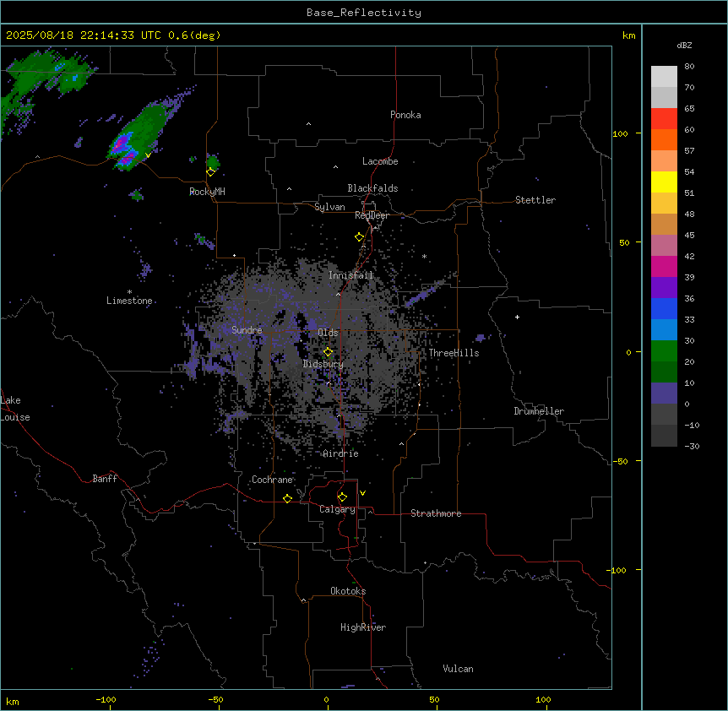Click the Ponoka town label

pyautogui.click(x=405, y=115)
